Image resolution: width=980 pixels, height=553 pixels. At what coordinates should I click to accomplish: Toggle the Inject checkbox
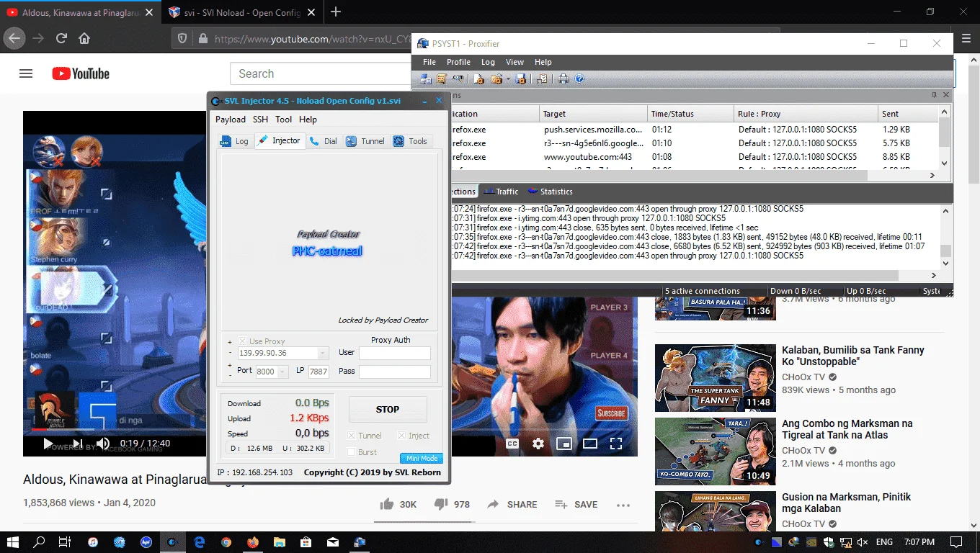pos(401,436)
